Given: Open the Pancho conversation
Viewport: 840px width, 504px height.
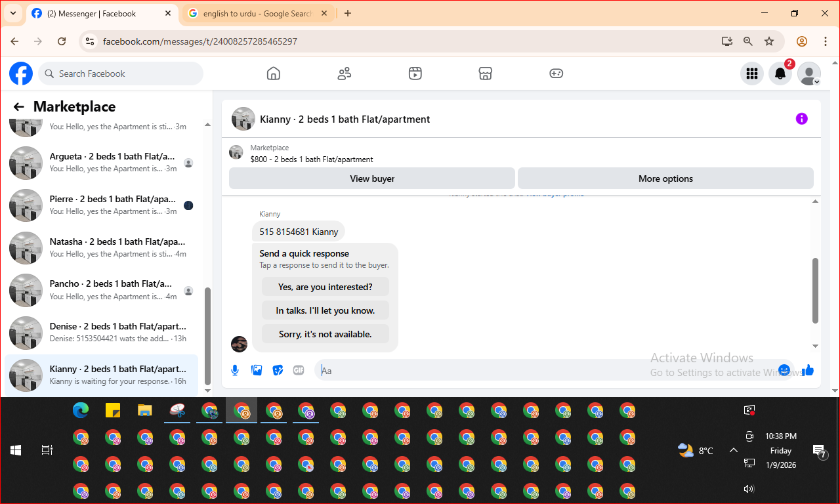Looking at the screenshot, I should tap(102, 290).
